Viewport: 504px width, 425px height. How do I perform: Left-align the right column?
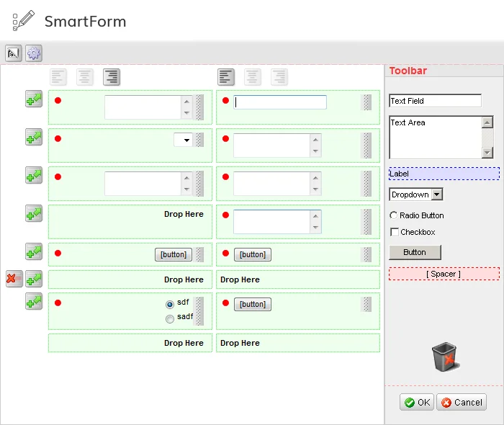coord(226,77)
